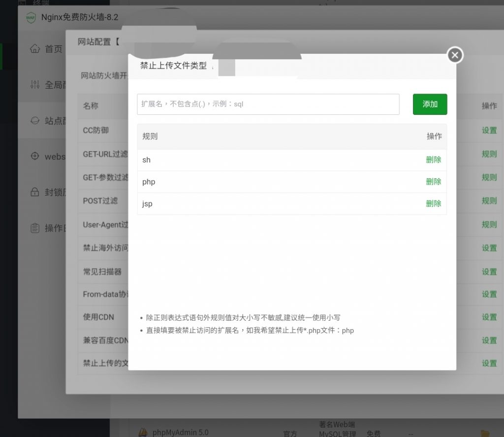The image size is (504, 437).
Task: Click the WAF shield logo
Action: point(31,17)
